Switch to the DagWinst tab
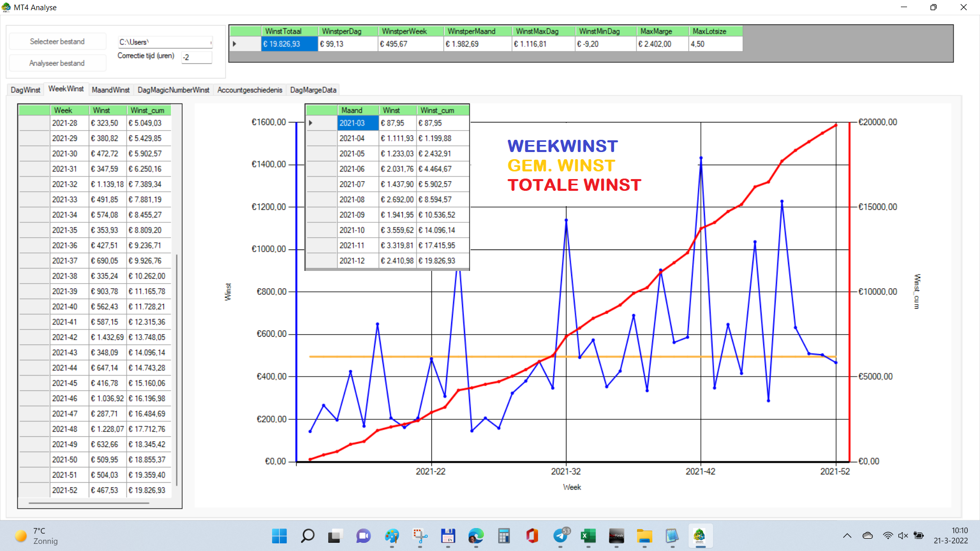Viewport: 980px width, 551px height. coord(25,90)
